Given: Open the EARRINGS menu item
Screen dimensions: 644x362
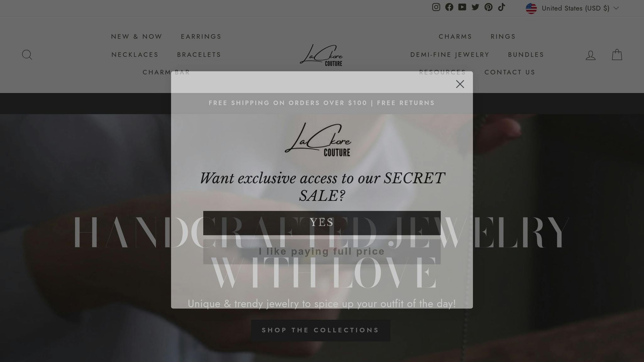Looking at the screenshot, I should click(201, 36).
